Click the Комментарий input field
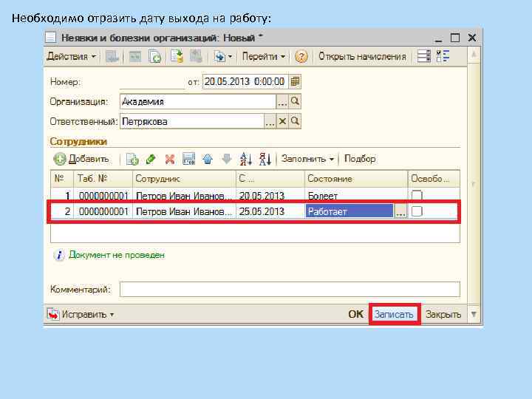 coord(290,290)
